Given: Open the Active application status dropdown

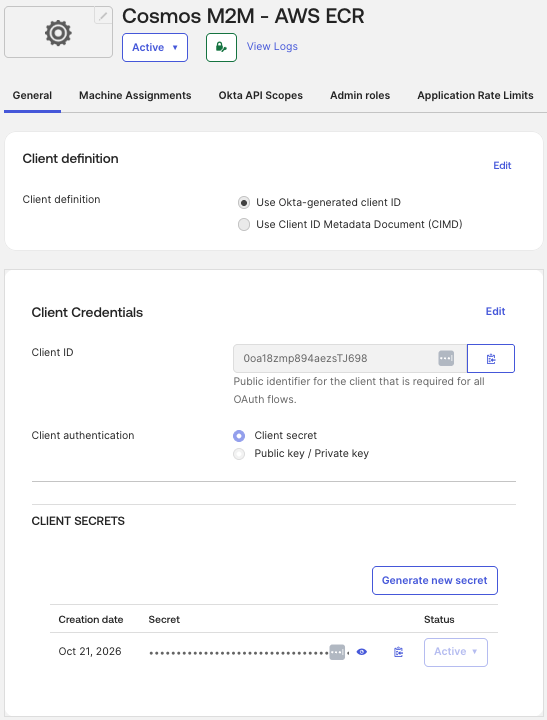Looking at the screenshot, I should pos(155,47).
